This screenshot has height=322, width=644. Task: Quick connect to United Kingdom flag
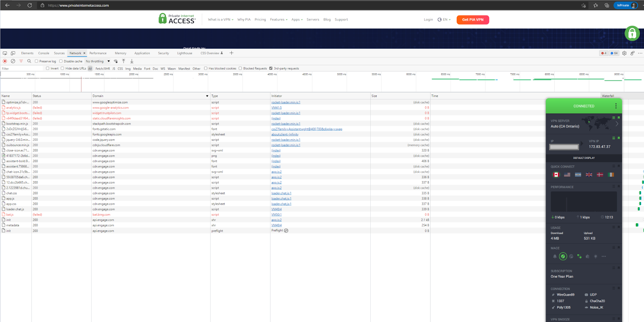pyautogui.click(x=589, y=175)
